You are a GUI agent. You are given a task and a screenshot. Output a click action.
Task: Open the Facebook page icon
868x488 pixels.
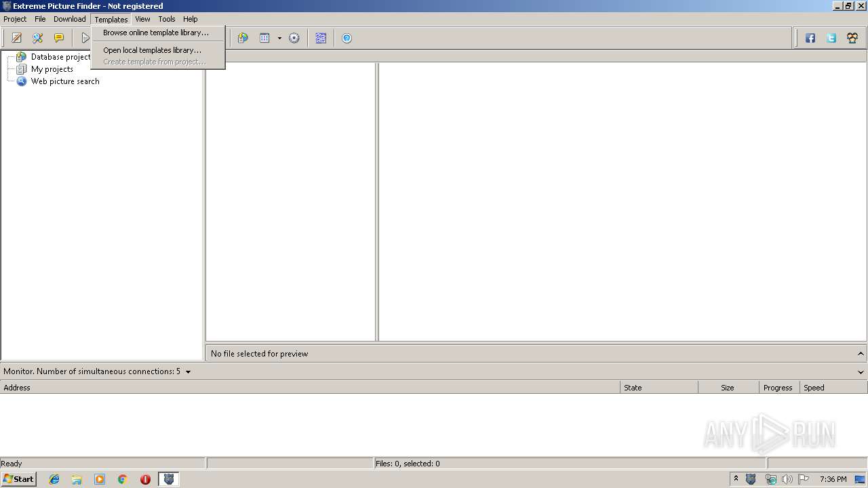[810, 38]
